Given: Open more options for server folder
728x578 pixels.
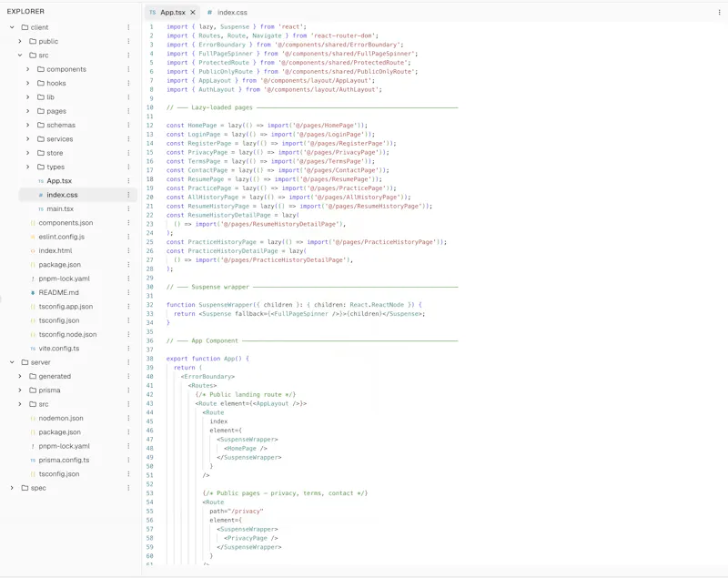Looking at the screenshot, I should click(128, 362).
